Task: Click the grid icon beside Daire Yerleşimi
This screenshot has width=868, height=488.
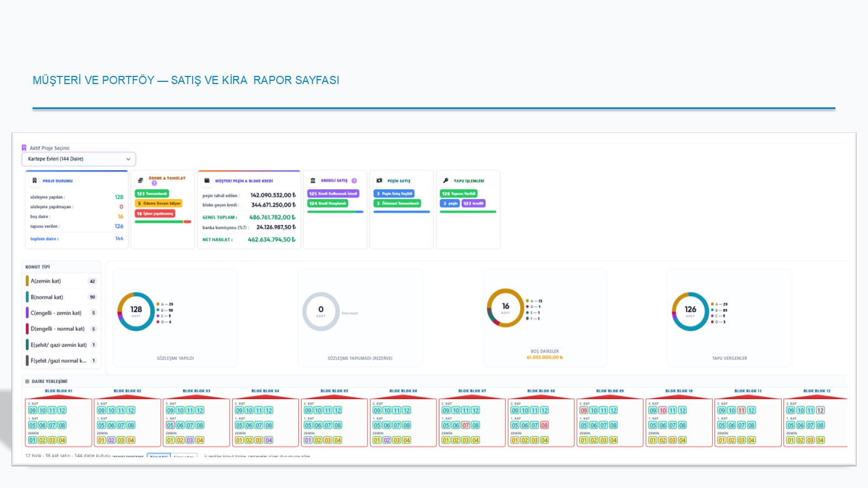Action: coord(27,381)
